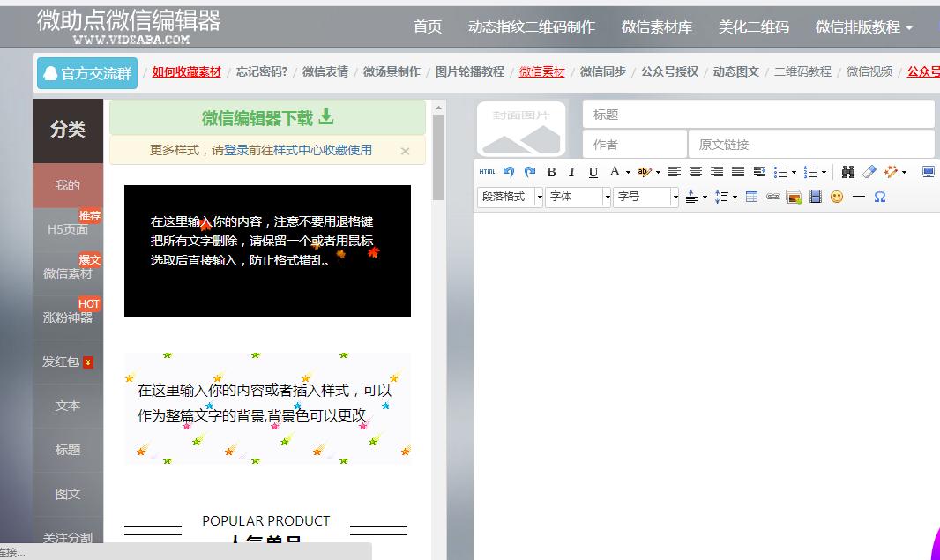
Task: Click the undo icon
Action: (509, 171)
